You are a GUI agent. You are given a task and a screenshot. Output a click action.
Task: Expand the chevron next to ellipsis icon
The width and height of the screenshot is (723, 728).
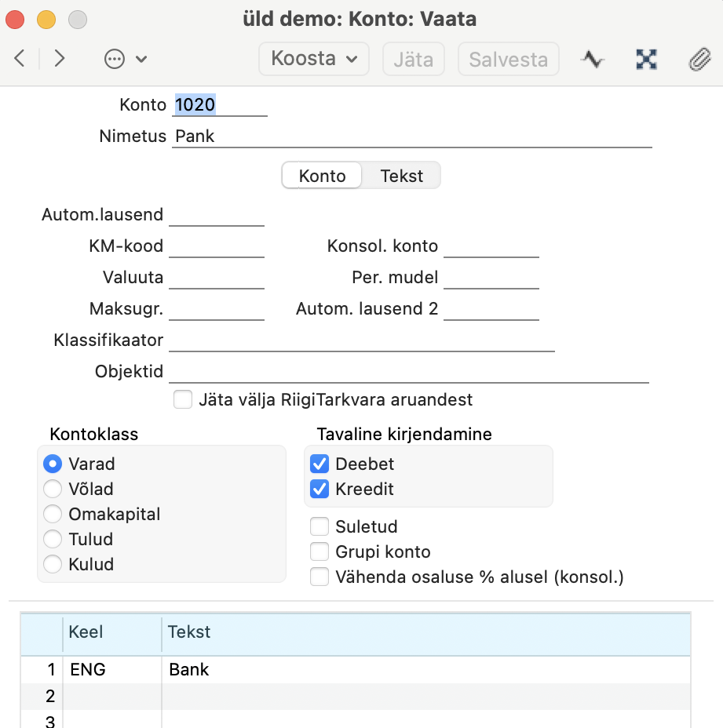tap(141, 59)
